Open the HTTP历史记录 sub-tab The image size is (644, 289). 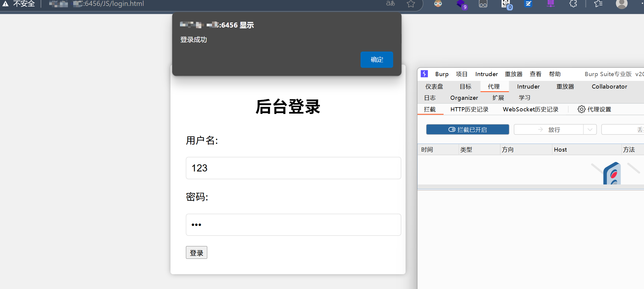coord(469,109)
